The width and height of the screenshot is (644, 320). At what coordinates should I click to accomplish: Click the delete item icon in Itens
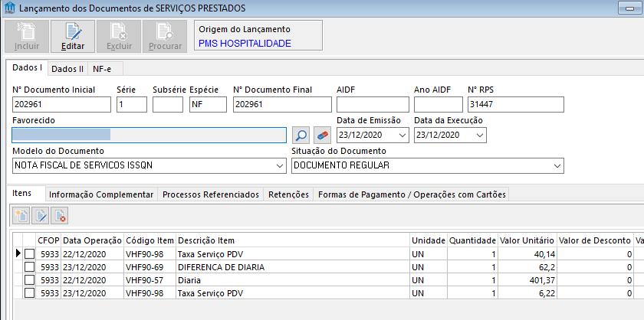pyautogui.click(x=59, y=216)
